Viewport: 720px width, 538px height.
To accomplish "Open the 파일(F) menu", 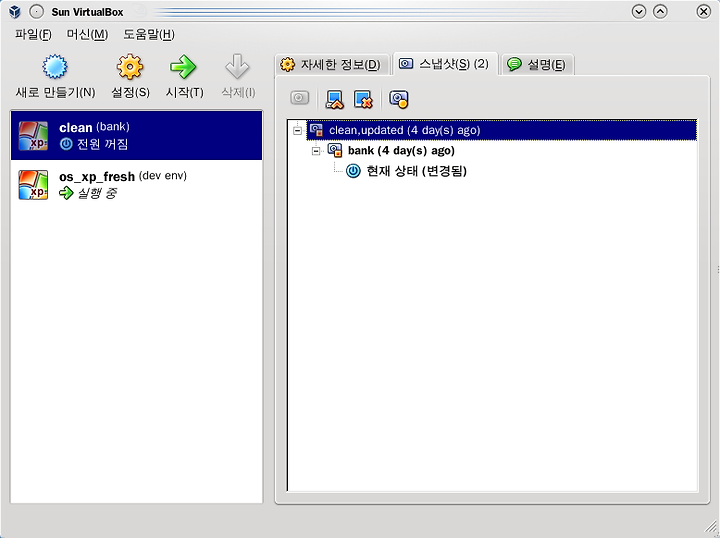I will [x=33, y=34].
